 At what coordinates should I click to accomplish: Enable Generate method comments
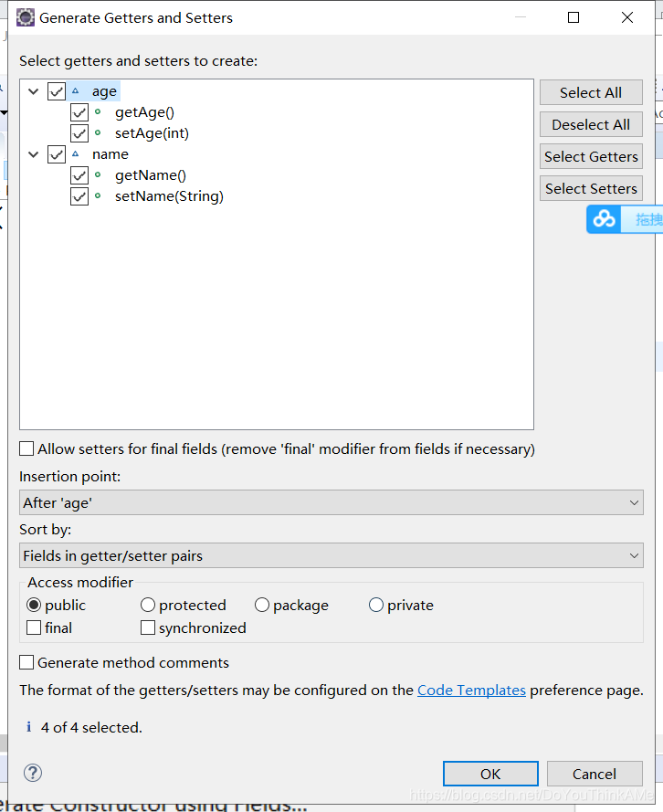coord(26,662)
